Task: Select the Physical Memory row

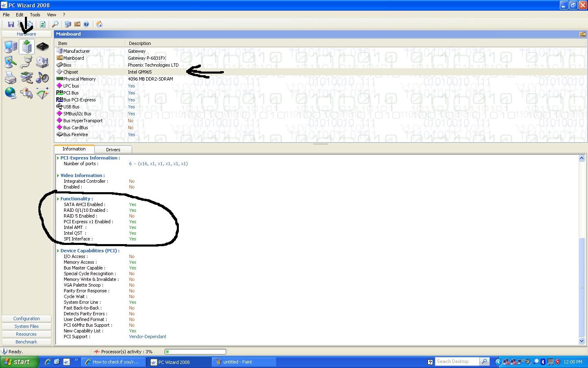Action: click(321, 79)
